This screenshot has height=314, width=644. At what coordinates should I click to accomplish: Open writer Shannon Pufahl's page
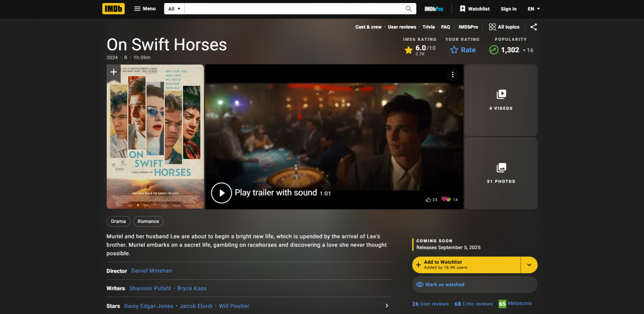[150, 288]
